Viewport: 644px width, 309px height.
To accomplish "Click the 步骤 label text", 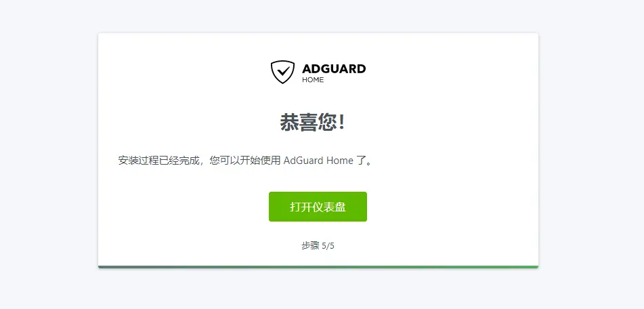I will coord(311,246).
